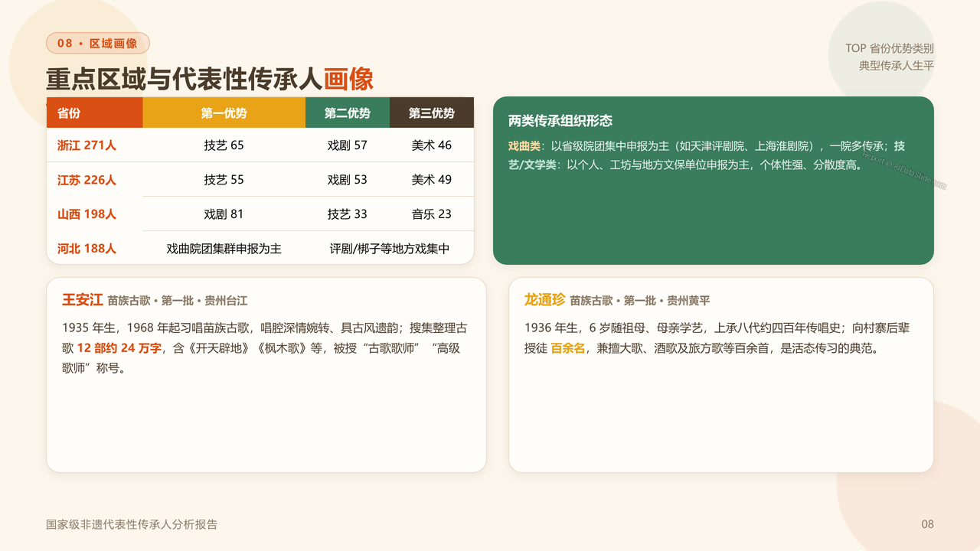Click the cell 音乐 23
Image resolution: width=980 pixels, height=551 pixels.
(432, 214)
